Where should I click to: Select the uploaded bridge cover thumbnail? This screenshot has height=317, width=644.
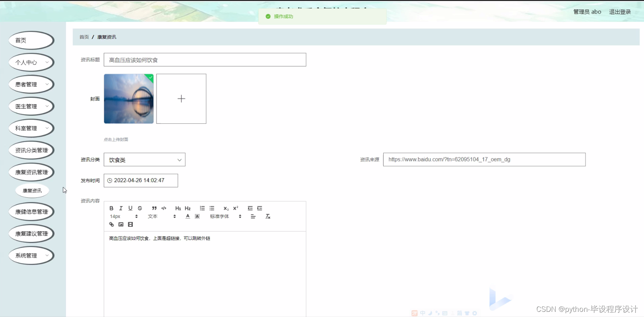pyautogui.click(x=129, y=99)
